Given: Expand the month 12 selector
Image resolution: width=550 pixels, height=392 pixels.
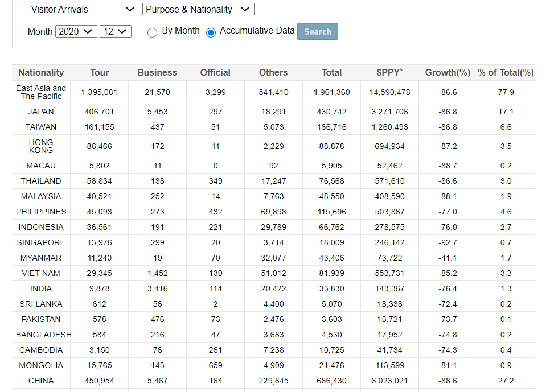Looking at the screenshot, I should click(x=116, y=31).
